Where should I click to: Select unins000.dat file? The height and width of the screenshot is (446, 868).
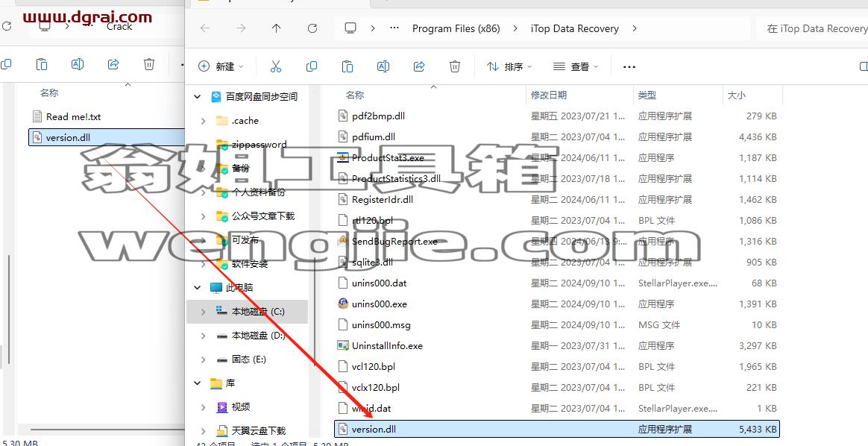click(x=380, y=283)
